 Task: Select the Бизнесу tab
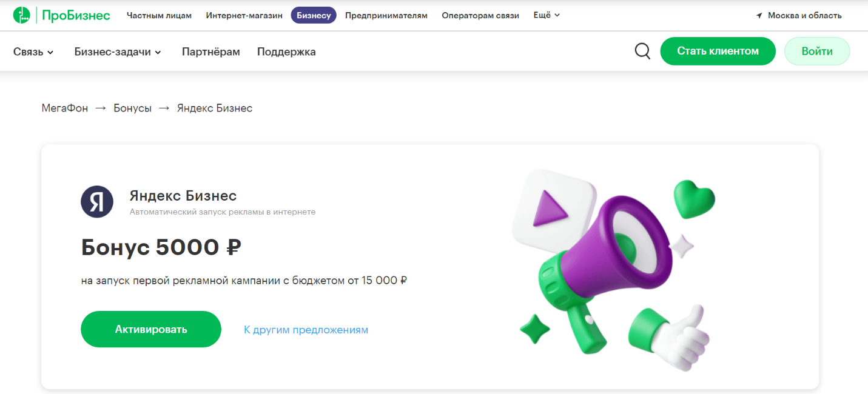(314, 16)
